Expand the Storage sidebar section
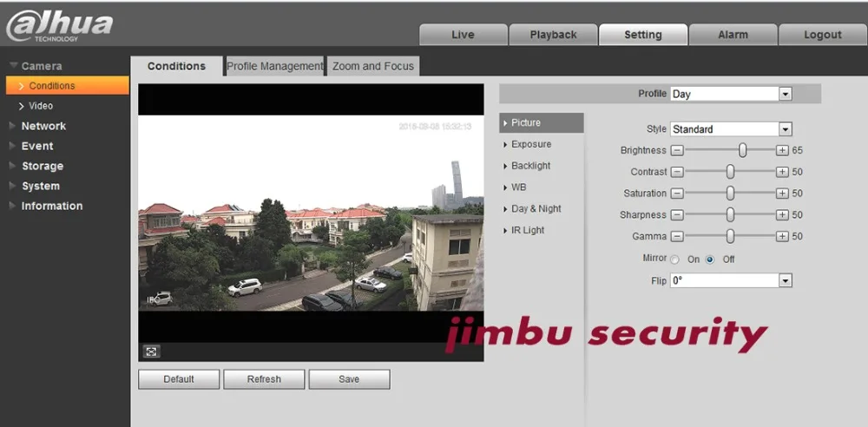This screenshot has height=427, width=868. 36,166
